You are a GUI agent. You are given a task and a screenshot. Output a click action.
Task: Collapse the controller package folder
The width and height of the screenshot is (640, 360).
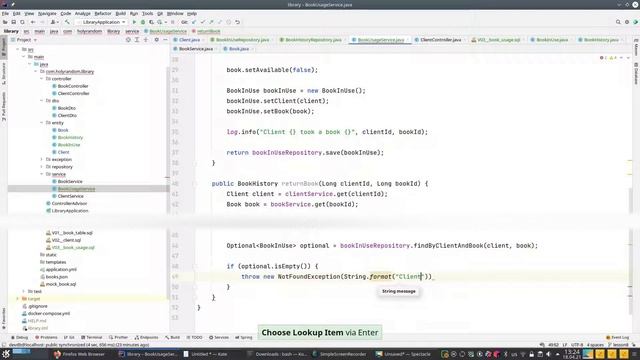pos(42,79)
